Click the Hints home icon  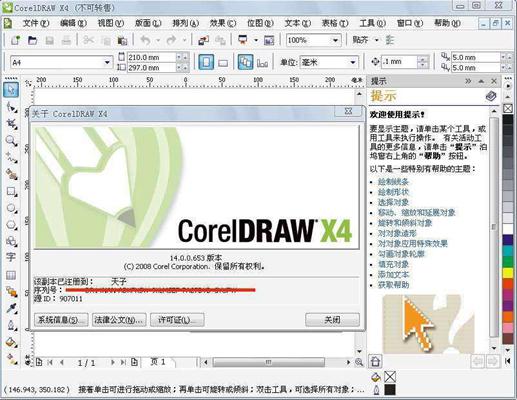375,361
